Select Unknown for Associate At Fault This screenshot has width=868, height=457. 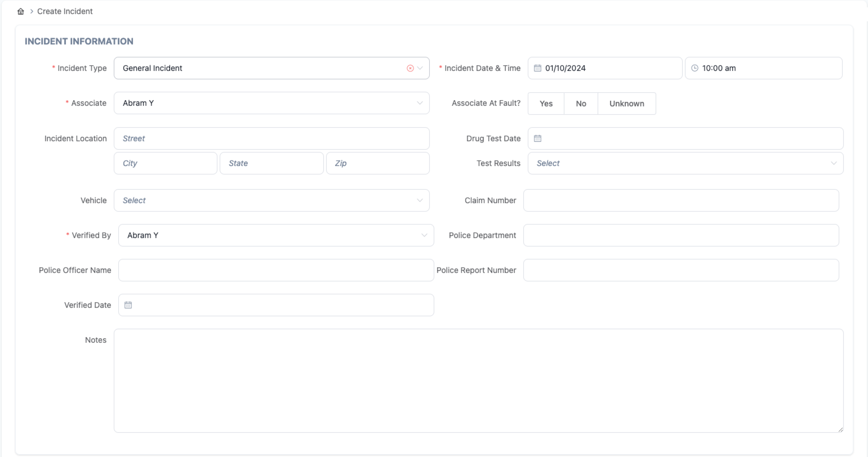[626, 104]
